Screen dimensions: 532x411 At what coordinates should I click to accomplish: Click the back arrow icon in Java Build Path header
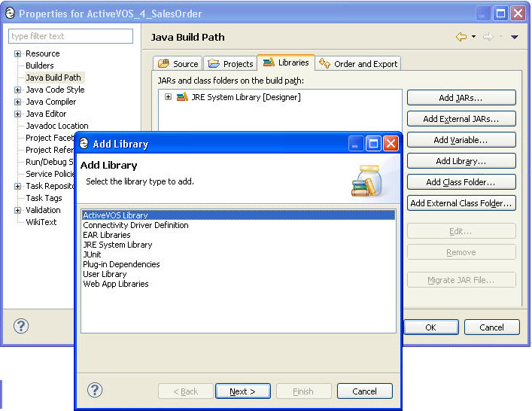point(461,37)
